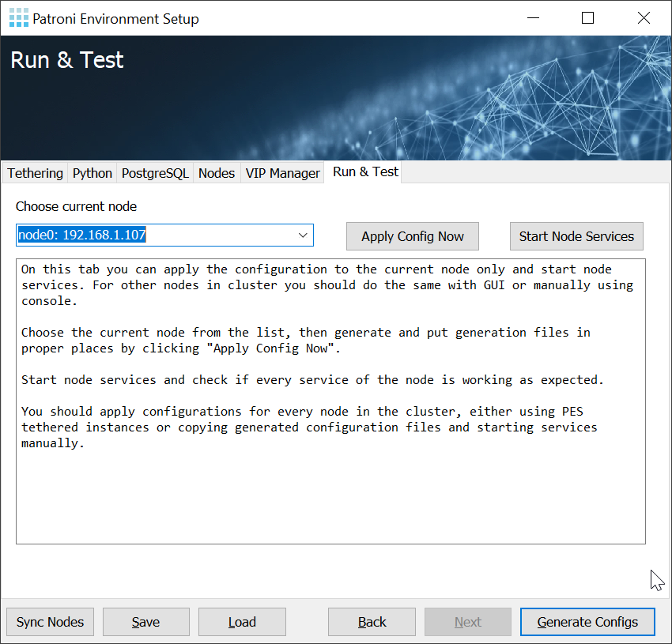Viewport: 672px width, 644px height.
Task: Expand the current node dropdown arrow
Action: pos(303,235)
